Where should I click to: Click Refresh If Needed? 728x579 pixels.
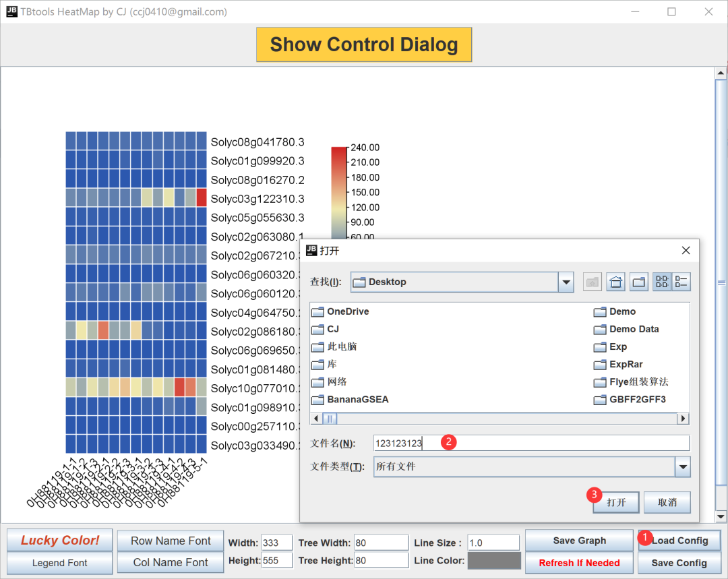[x=579, y=562]
